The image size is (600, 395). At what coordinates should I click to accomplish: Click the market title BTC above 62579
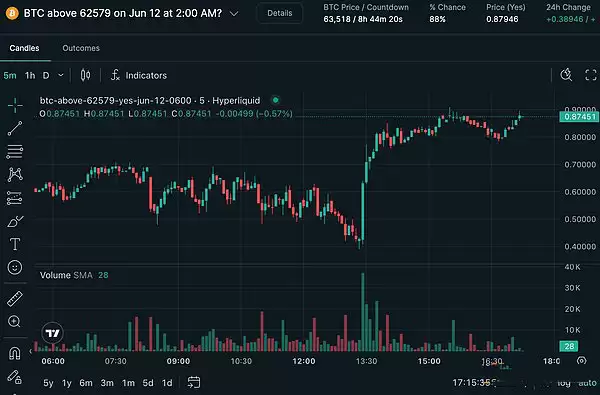tap(122, 13)
